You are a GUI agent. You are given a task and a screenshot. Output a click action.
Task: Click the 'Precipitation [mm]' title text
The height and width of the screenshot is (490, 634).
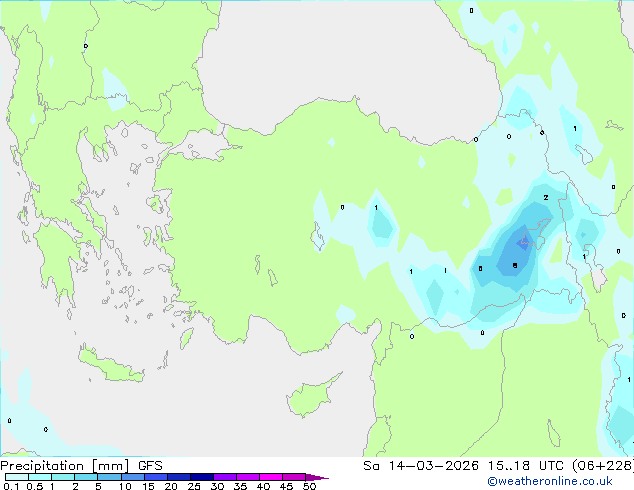click(x=65, y=466)
